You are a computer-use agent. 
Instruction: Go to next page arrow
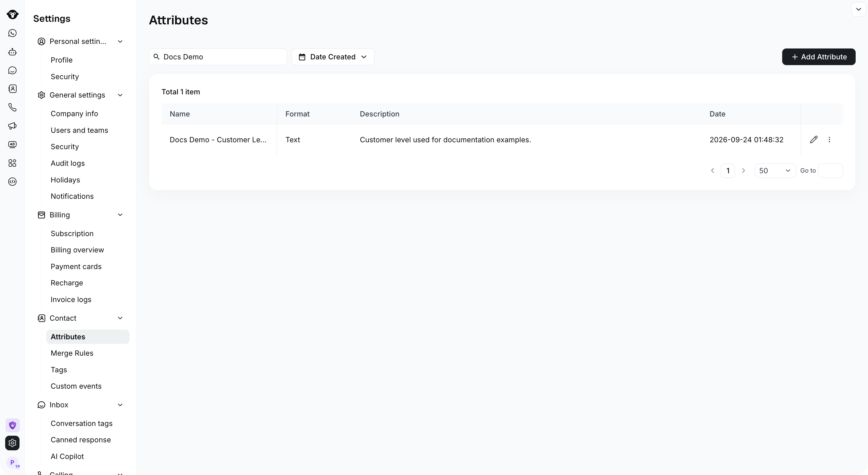click(743, 171)
